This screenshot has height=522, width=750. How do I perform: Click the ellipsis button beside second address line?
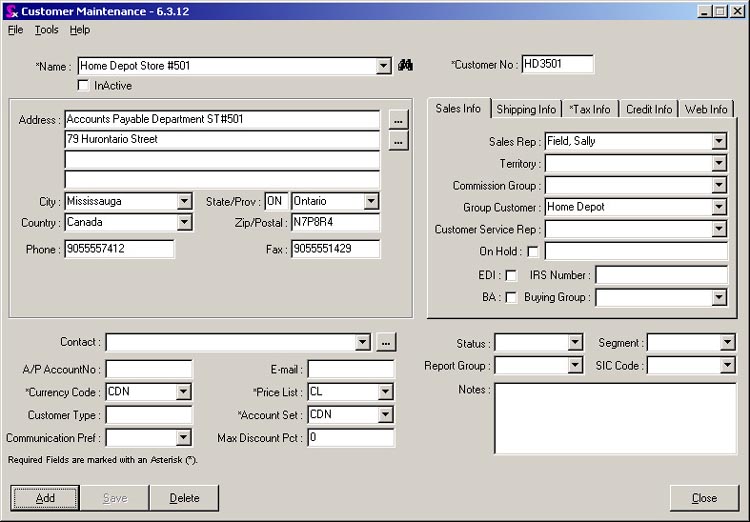(399, 141)
